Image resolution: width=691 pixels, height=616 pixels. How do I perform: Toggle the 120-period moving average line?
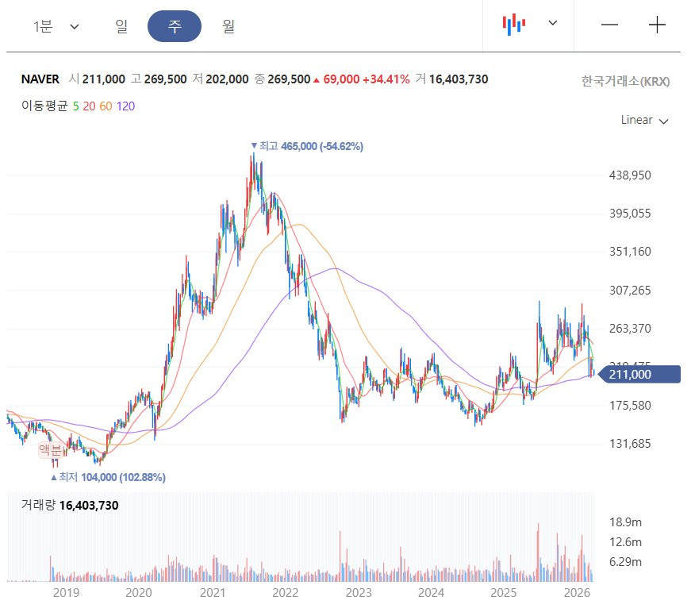[x=125, y=106]
